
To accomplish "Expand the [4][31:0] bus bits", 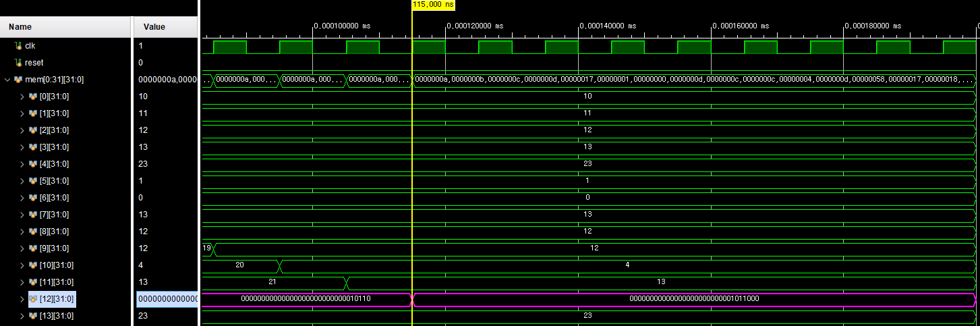I will point(22,164).
